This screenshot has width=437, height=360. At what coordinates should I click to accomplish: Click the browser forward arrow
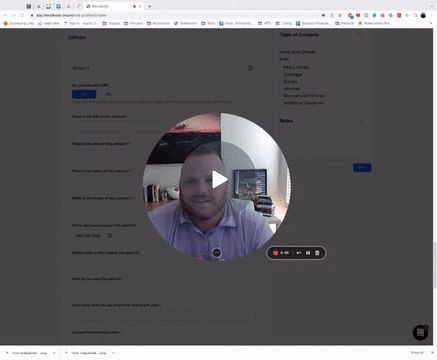click(14, 15)
